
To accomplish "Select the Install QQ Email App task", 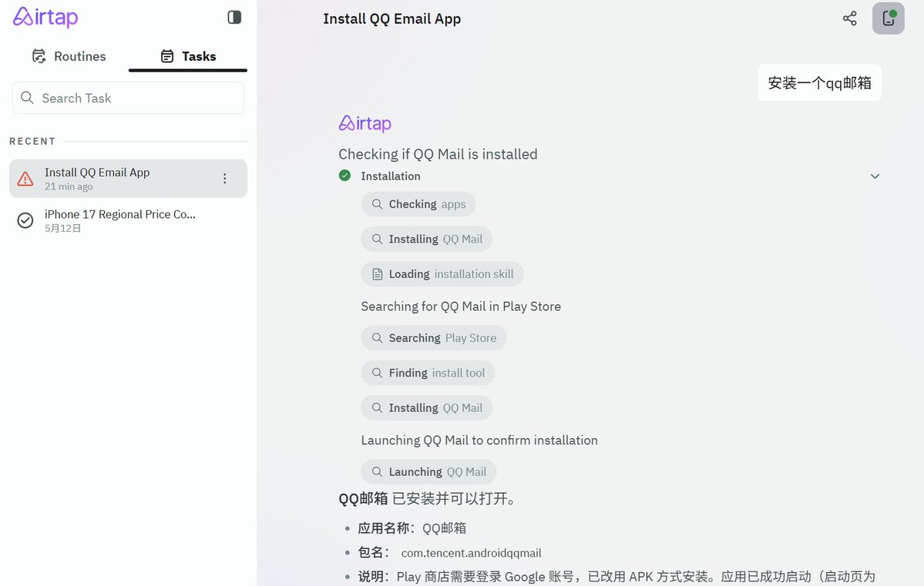I will (x=128, y=179).
